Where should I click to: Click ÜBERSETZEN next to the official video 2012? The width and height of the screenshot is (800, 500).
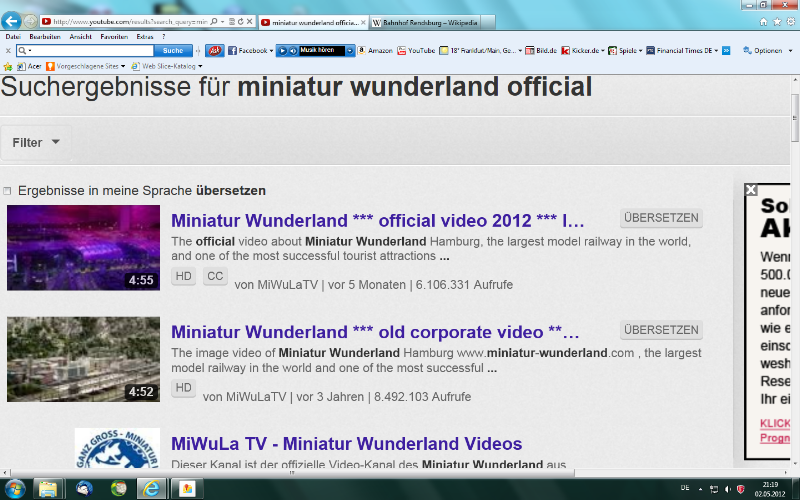tap(661, 218)
